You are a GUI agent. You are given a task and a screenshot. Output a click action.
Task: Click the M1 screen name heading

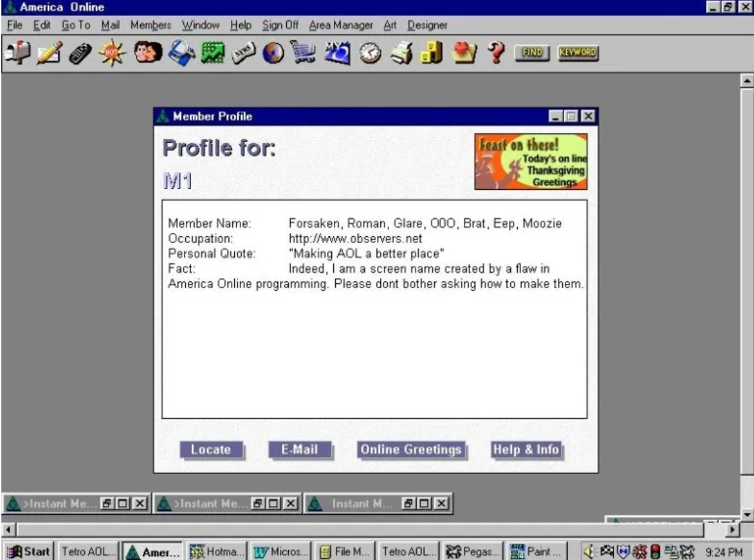click(178, 181)
